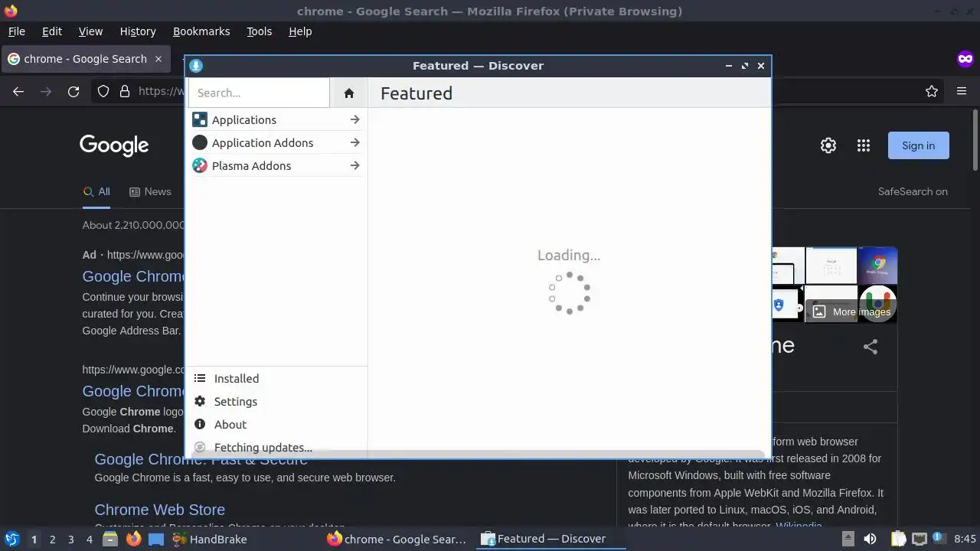Image resolution: width=980 pixels, height=551 pixels.
Task: Open Firefox Tools menu
Action: coord(259,31)
